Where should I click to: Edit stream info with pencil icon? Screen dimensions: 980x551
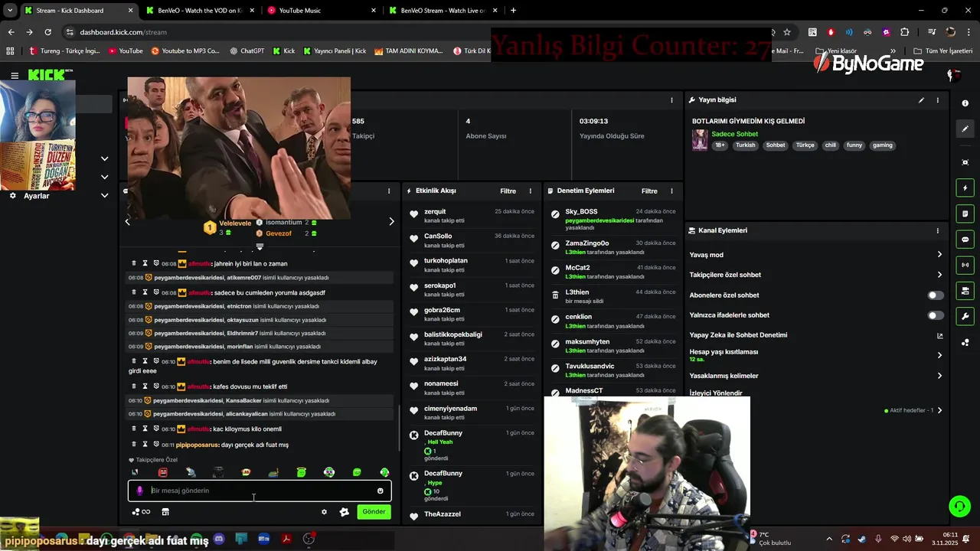pyautogui.click(x=921, y=100)
